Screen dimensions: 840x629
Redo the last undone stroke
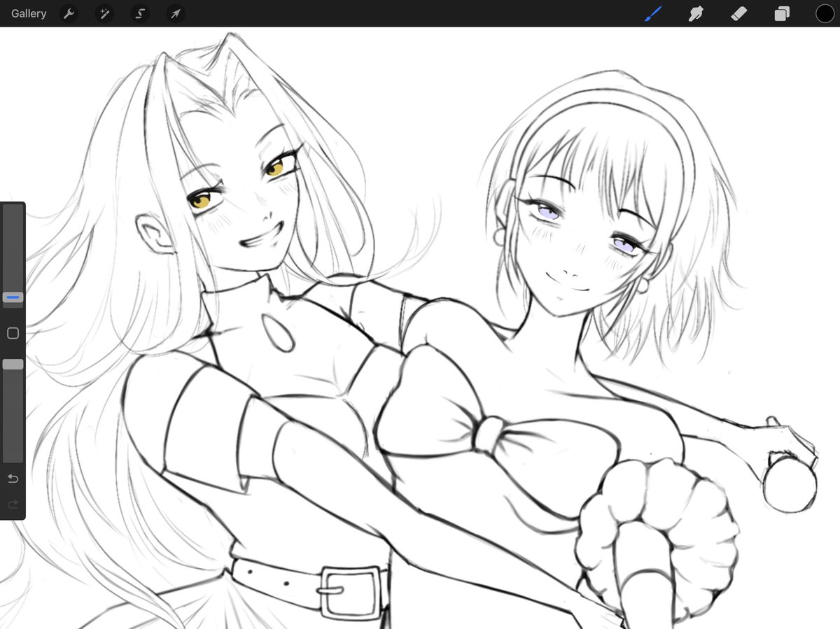[13, 504]
